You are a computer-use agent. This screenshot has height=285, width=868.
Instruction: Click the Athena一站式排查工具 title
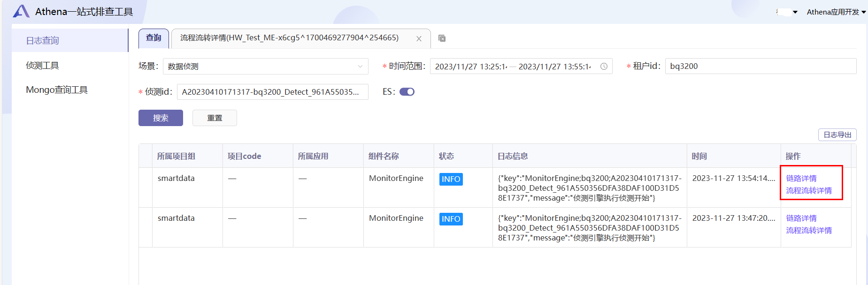click(x=84, y=11)
